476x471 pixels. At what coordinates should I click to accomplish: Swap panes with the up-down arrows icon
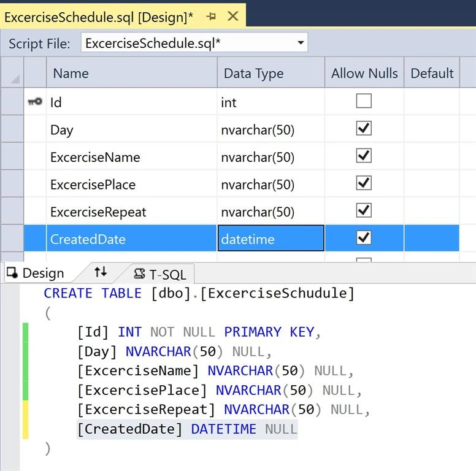pyautogui.click(x=101, y=272)
